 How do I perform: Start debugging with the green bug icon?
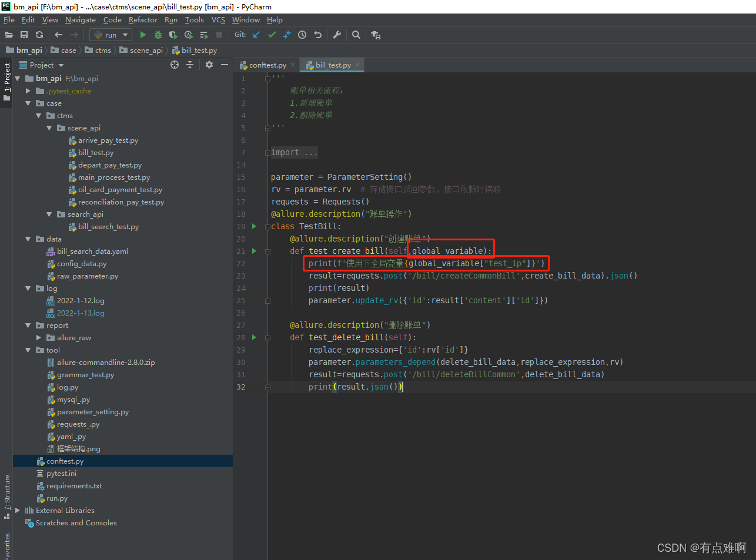click(158, 35)
